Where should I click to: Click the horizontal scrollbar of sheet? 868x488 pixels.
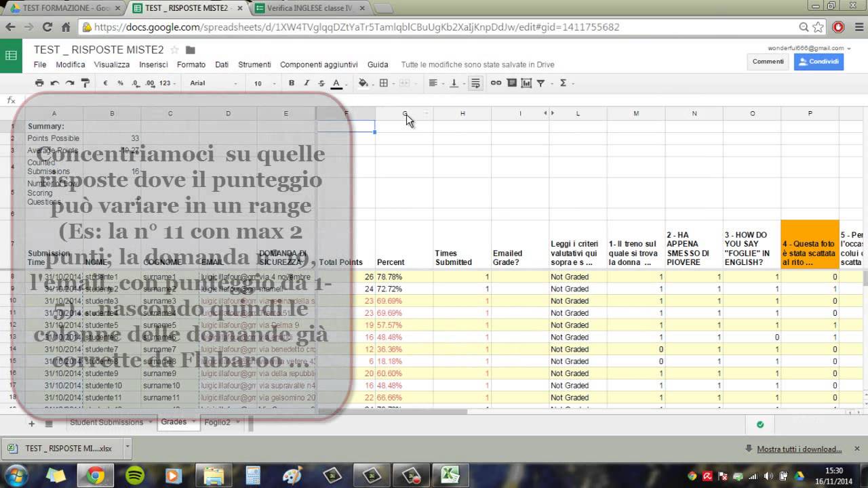(393, 411)
